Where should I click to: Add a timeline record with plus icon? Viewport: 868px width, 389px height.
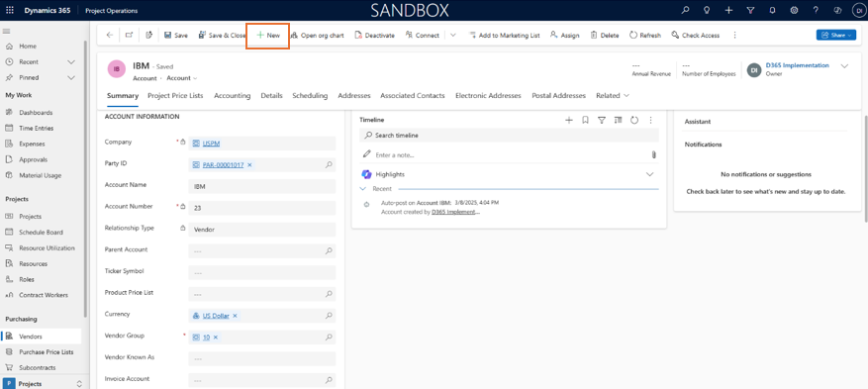[568, 120]
